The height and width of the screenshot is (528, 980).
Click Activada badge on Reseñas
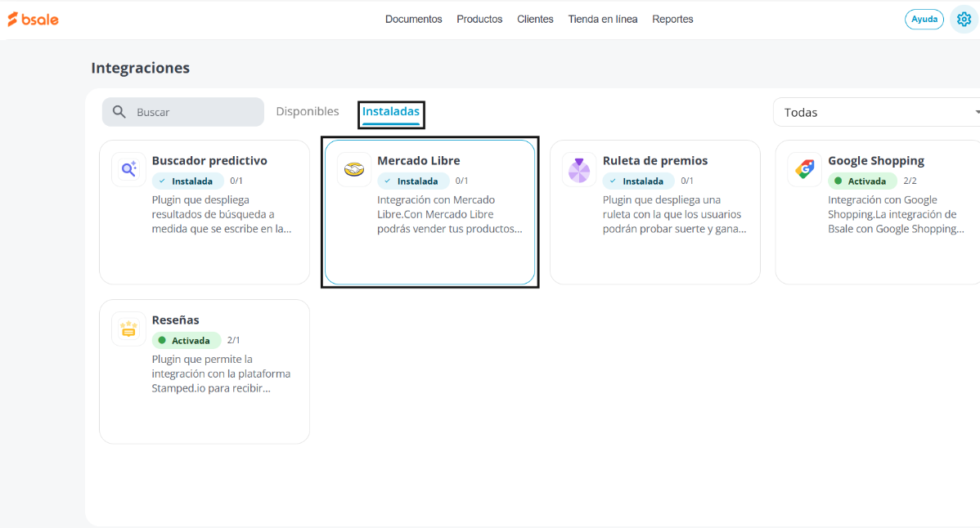click(187, 340)
